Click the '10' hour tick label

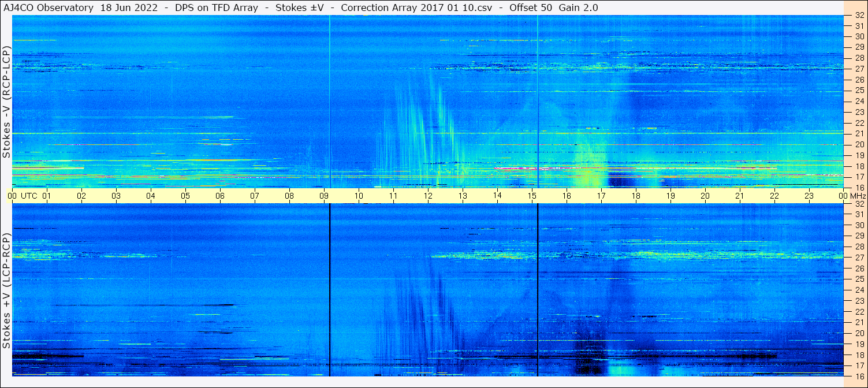point(359,196)
